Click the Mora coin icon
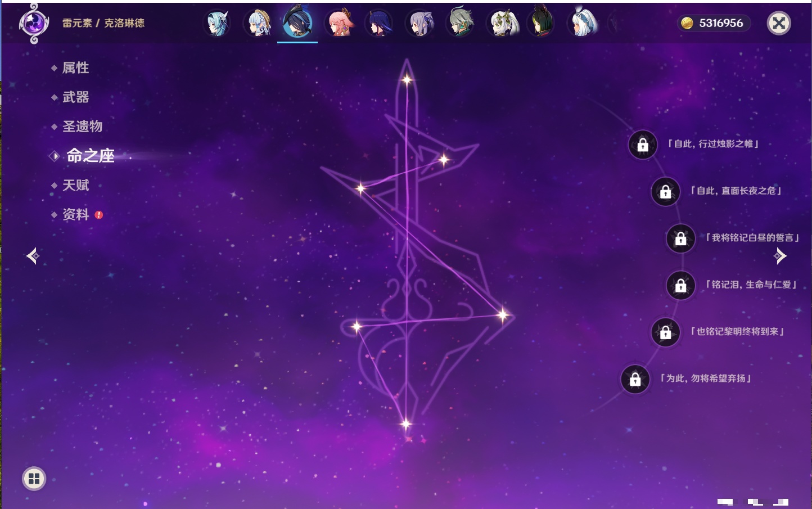Image resolution: width=812 pixels, height=509 pixels. pyautogui.click(x=687, y=23)
